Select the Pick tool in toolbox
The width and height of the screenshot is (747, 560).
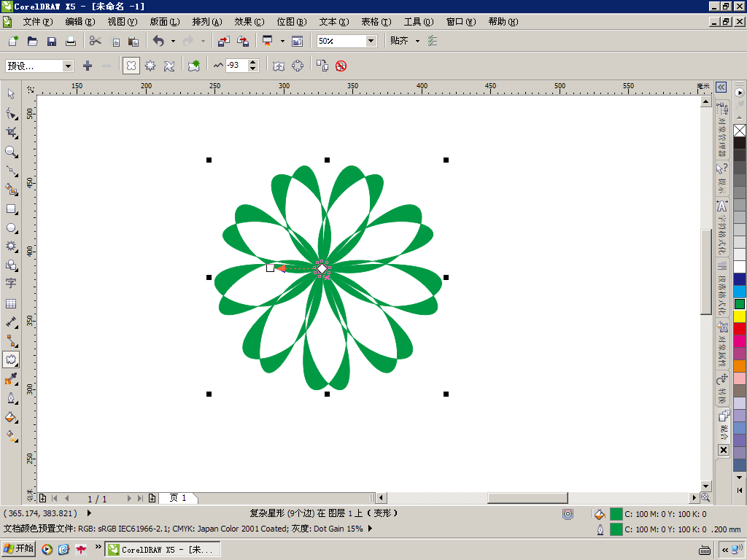[x=11, y=94]
